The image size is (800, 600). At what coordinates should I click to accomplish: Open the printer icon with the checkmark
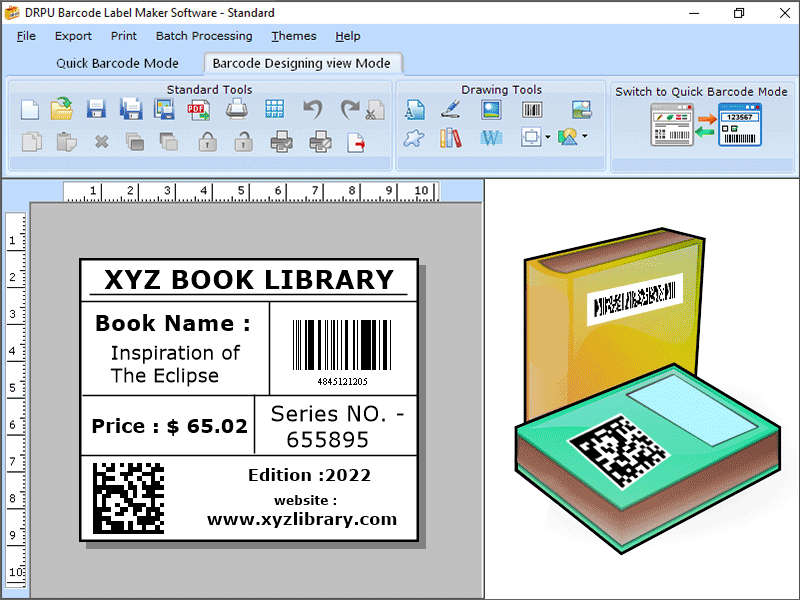[x=281, y=141]
